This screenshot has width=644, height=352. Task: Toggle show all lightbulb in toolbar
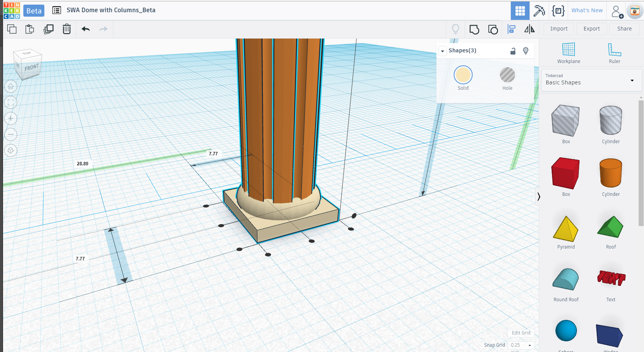coord(456,29)
